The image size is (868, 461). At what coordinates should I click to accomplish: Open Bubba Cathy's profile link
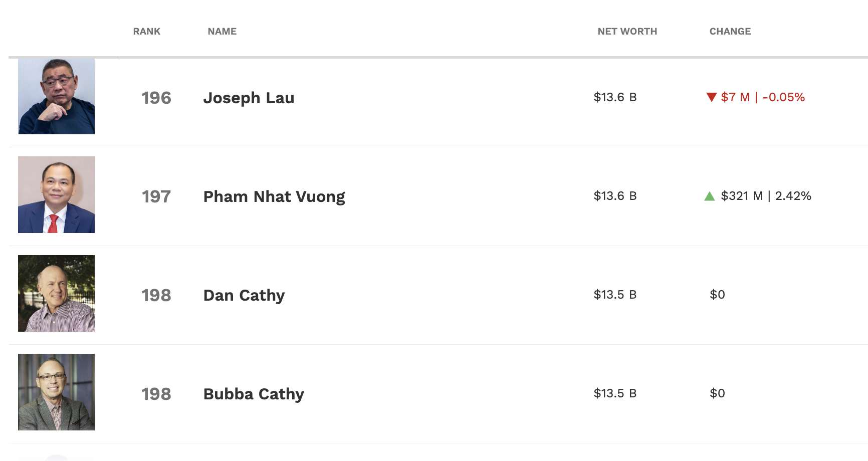click(253, 394)
